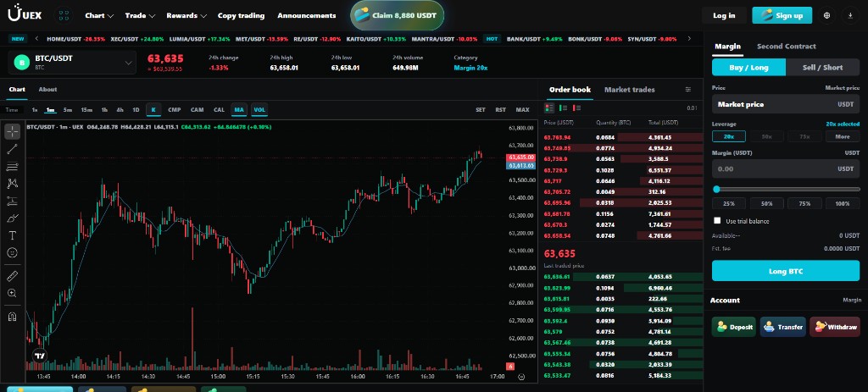Select the 15m timeframe
The width and height of the screenshot is (868, 392).
pos(86,109)
